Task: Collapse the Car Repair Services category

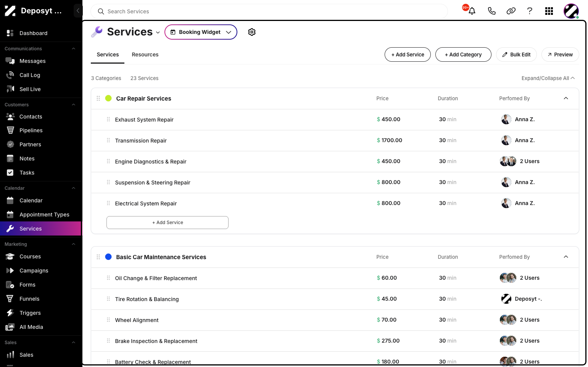Action: tap(566, 98)
